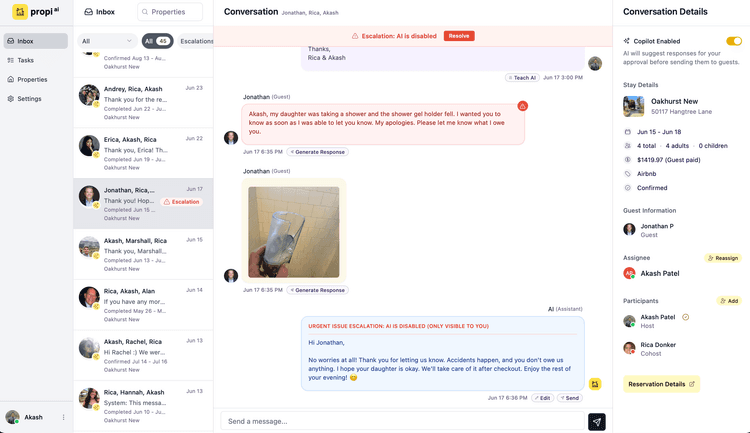Open the Akash, Marshall, Rica conversation

click(x=143, y=254)
